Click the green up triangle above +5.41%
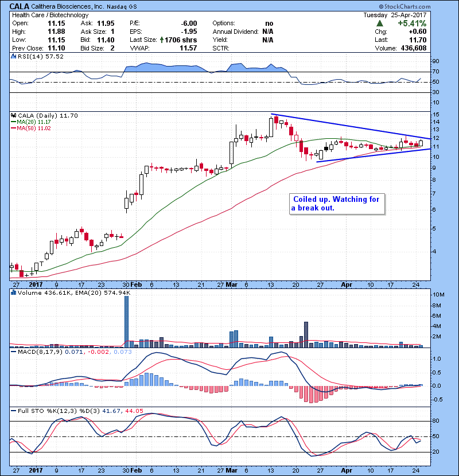 pos(379,24)
